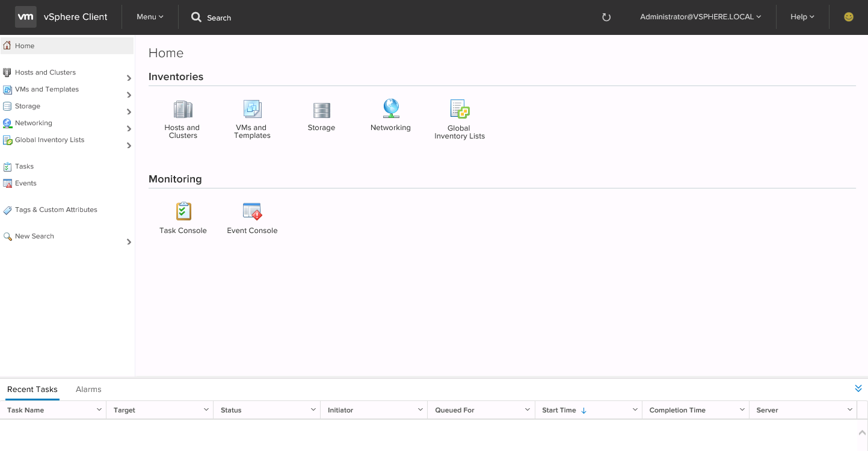Click the Tags & Custom Attributes tag icon

tap(7, 210)
